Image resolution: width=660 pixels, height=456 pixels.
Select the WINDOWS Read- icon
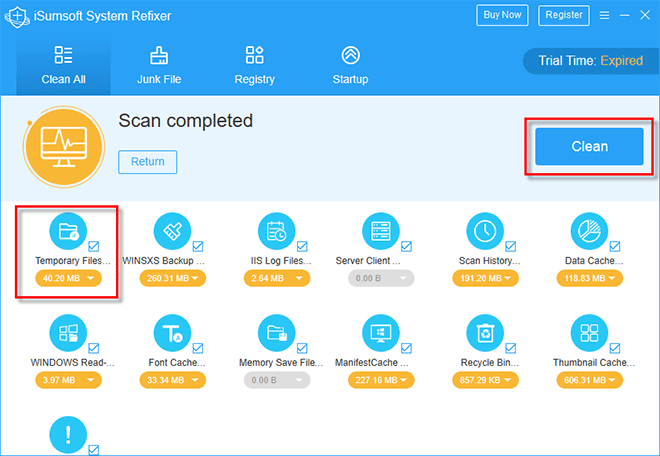(x=68, y=333)
